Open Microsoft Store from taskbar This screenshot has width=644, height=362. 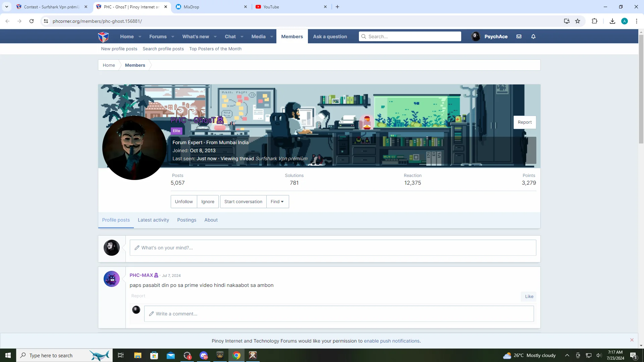point(154,355)
